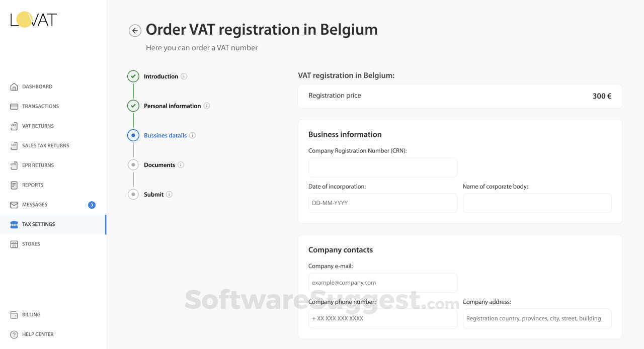Open VAT Returns sidebar icon
The height and width of the screenshot is (349, 644).
14,126
